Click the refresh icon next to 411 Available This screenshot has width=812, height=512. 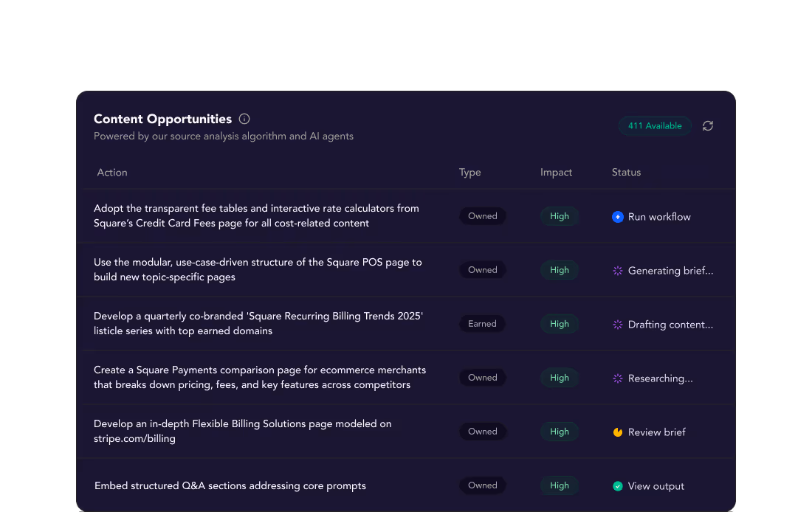708,125
